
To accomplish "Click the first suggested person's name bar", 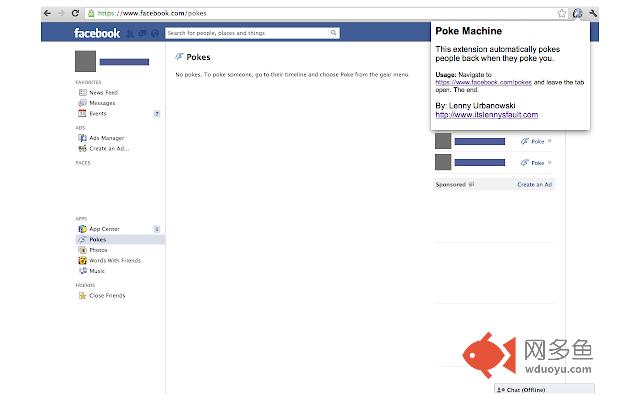I will click(x=480, y=141).
